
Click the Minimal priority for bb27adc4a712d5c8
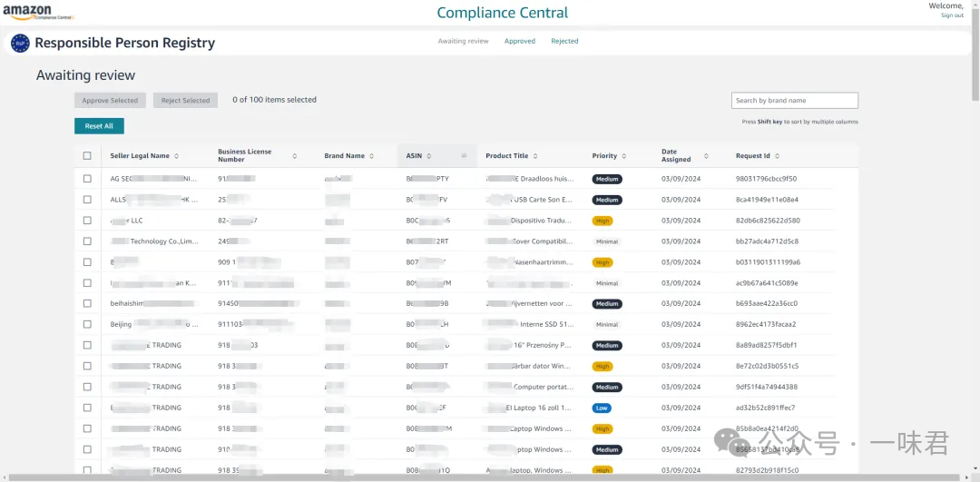coord(607,241)
